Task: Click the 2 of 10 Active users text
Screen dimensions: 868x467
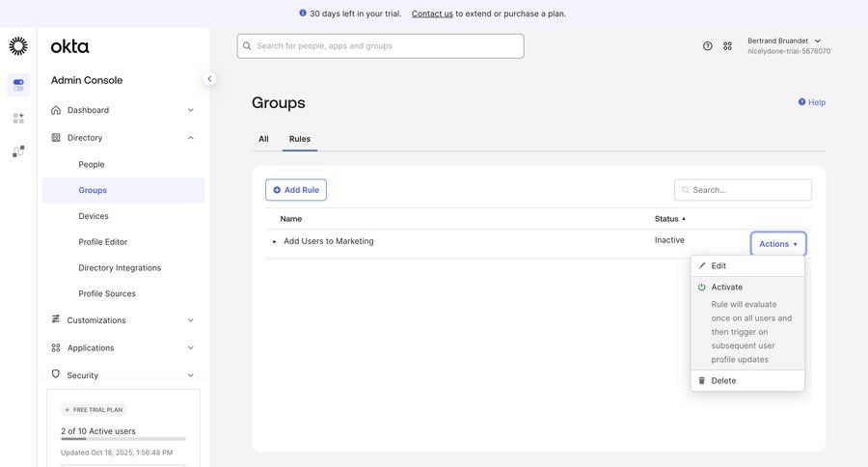Action: [x=98, y=431]
